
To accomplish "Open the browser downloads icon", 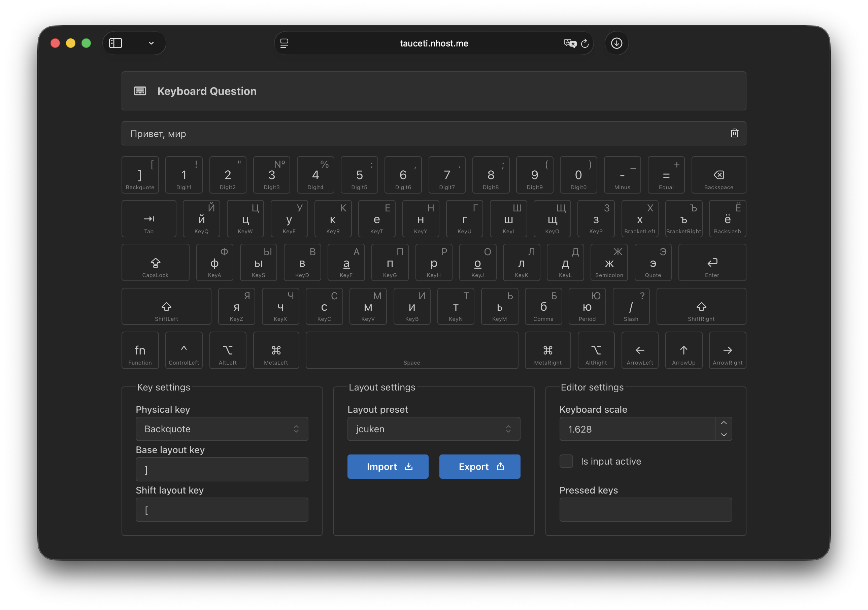I will 616,43.
